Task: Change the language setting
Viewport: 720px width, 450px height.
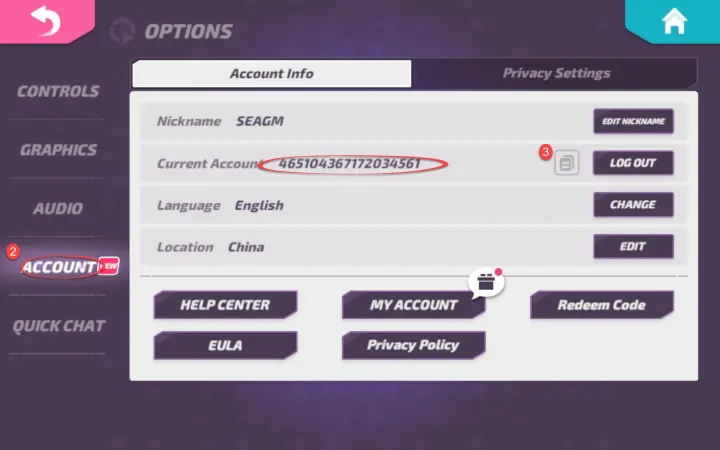Action: 633,205
